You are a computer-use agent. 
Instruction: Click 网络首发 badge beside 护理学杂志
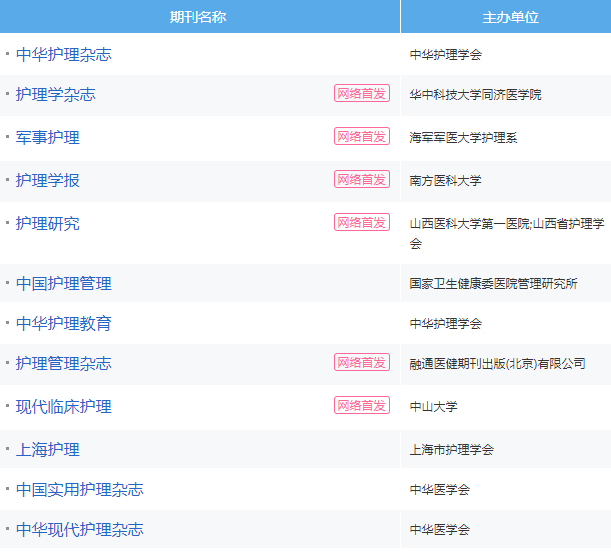(x=362, y=94)
